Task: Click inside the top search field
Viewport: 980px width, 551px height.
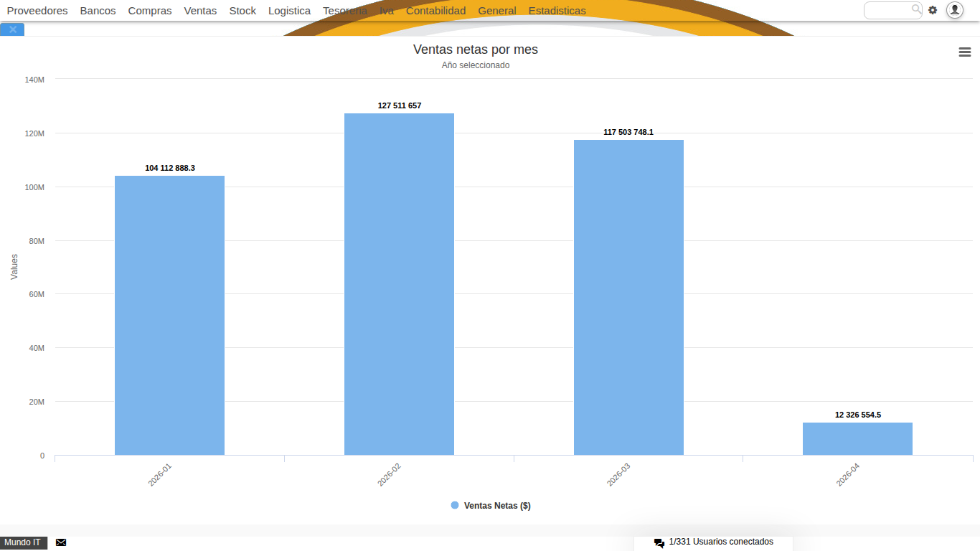Action: tap(887, 10)
